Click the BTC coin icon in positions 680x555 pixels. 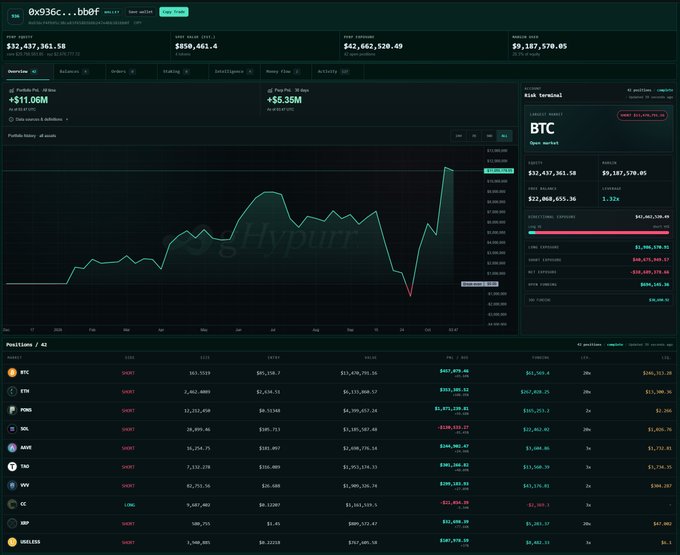[12, 372]
